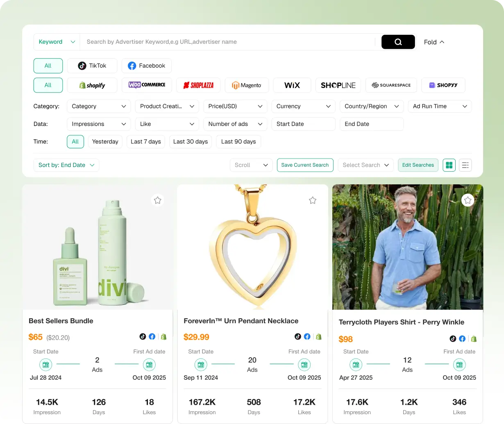Enable the WooCommerce store filter
The height and width of the screenshot is (424, 504).
(x=147, y=85)
